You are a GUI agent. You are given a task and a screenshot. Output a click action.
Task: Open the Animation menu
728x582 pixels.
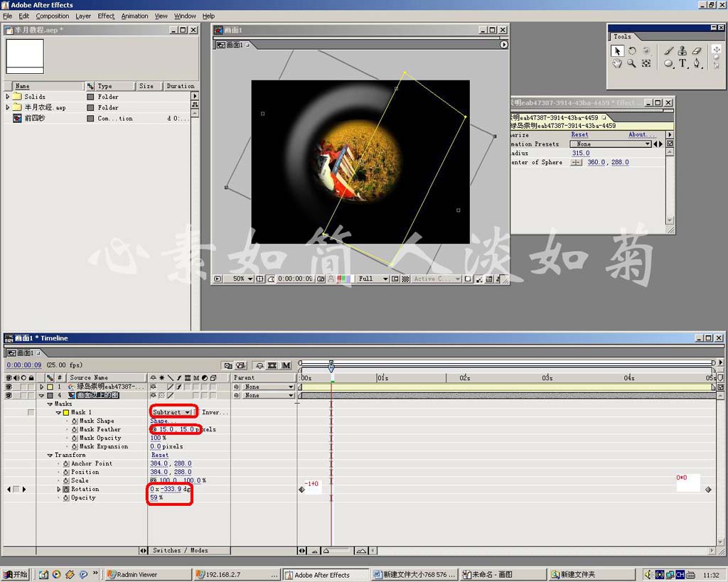tap(134, 16)
